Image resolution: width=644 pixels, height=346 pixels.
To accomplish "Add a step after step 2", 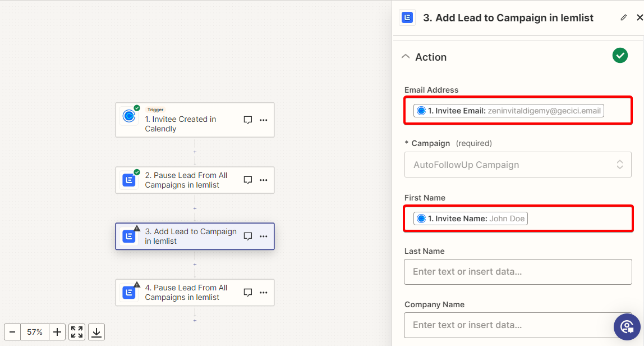I will (195, 208).
